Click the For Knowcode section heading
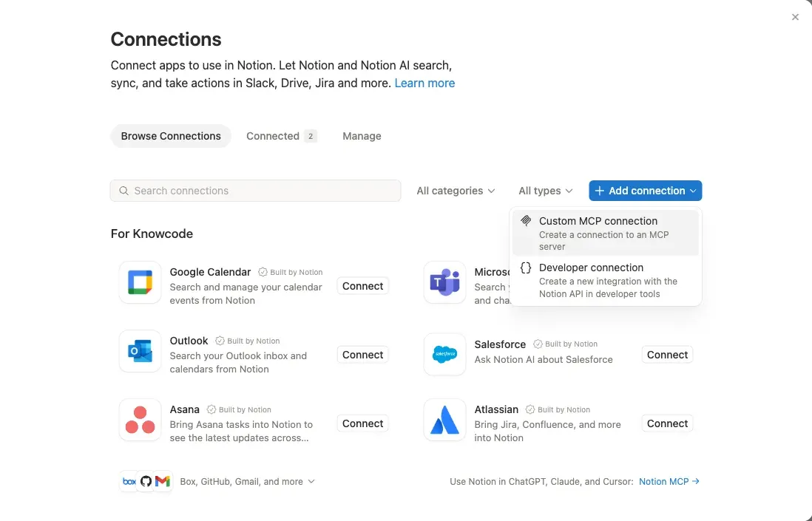Image resolution: width=812 pixels, height=521 pixels. click(152, 234)
